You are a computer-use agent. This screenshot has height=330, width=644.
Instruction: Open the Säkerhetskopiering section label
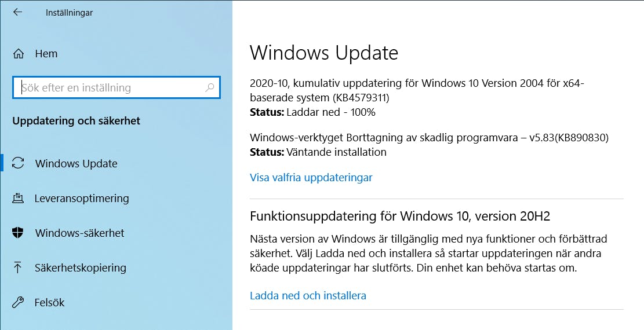click(81, 268)
